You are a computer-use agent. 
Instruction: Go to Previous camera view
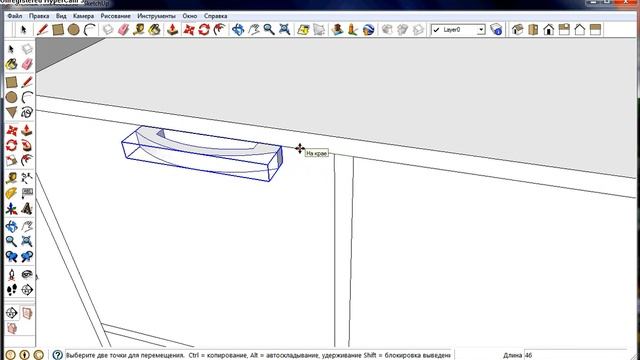pos(11,257)
